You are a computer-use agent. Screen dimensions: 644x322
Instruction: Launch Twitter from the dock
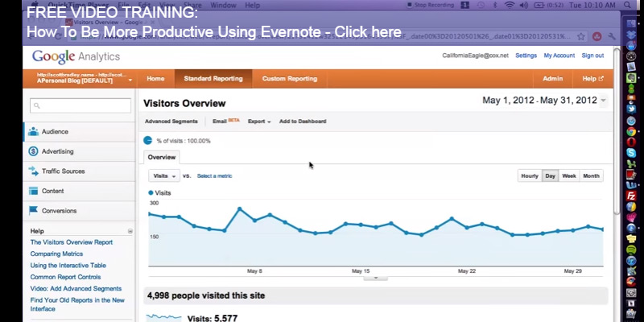(631, 109)
